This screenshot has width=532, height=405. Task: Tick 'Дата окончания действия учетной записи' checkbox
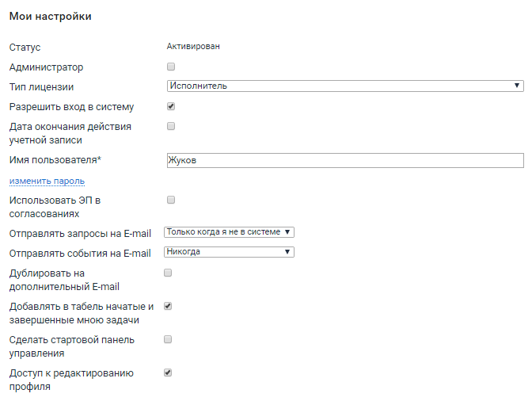[170, 126]
